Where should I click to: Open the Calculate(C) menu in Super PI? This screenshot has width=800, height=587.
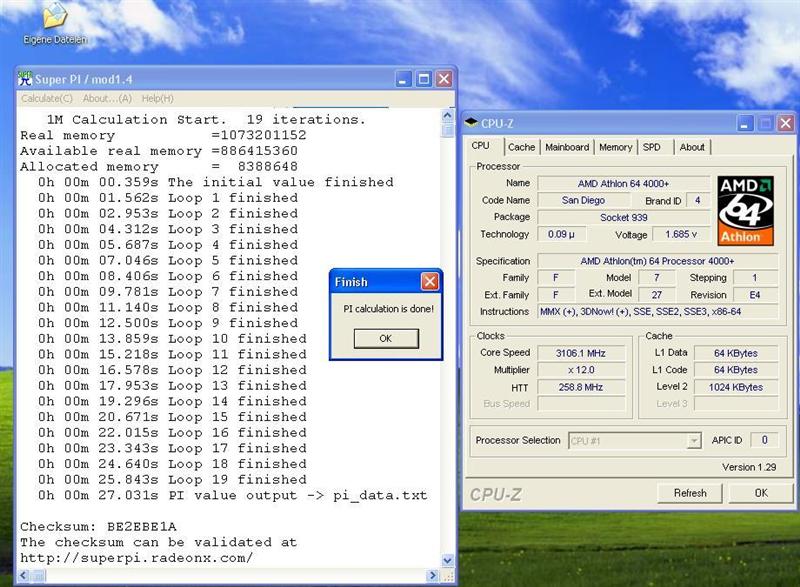[46, 98]
